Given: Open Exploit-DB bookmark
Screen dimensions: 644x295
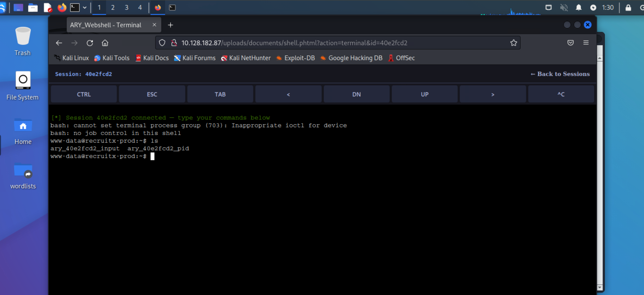Looking at the screenshot, I should click(296, 58).
